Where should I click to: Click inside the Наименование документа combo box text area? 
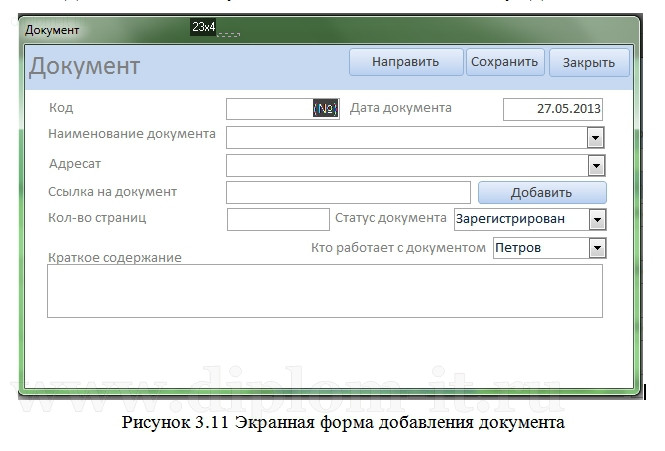(x=406, y=138)
